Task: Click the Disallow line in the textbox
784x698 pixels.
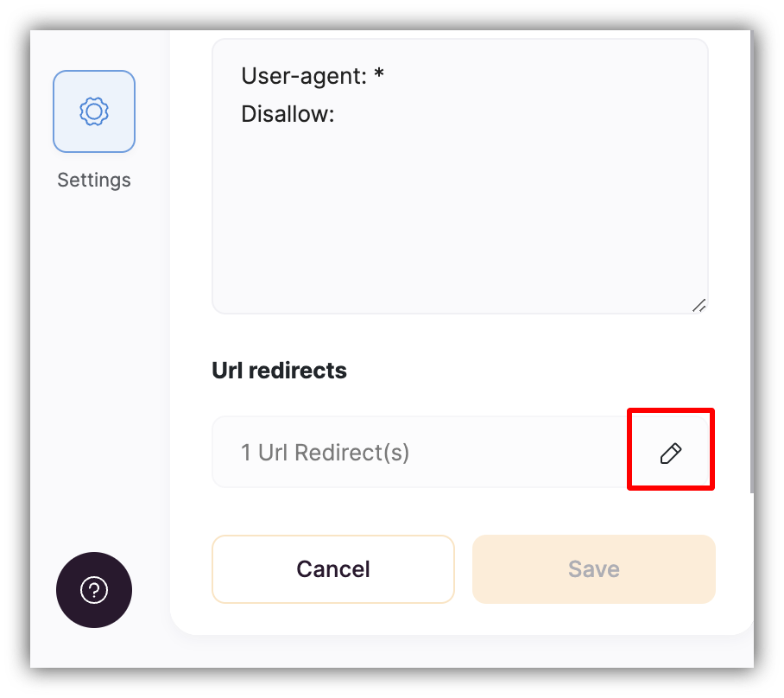Action: [288, 113]
